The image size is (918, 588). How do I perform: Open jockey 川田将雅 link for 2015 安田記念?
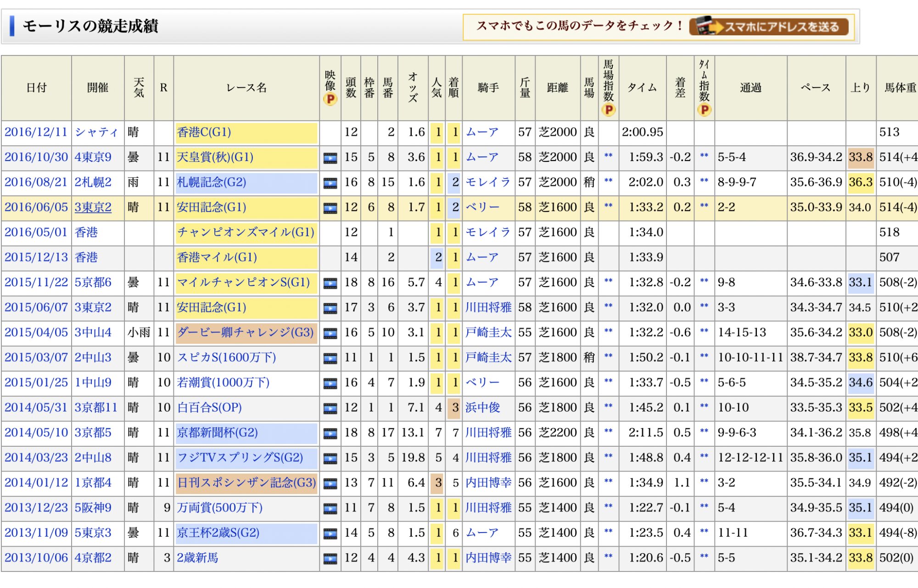(488, 307)
